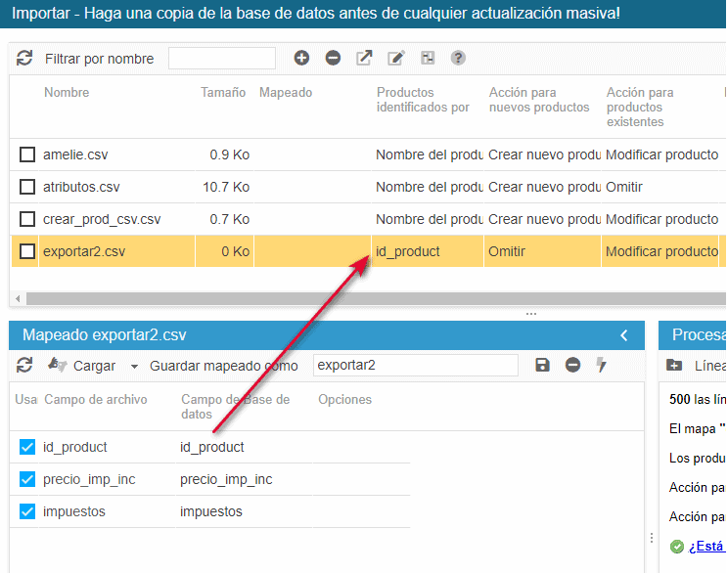This screenshot has height=573, width=728.
Task: Check the amelie.csv checkbox
Action: tap(27, 154)
